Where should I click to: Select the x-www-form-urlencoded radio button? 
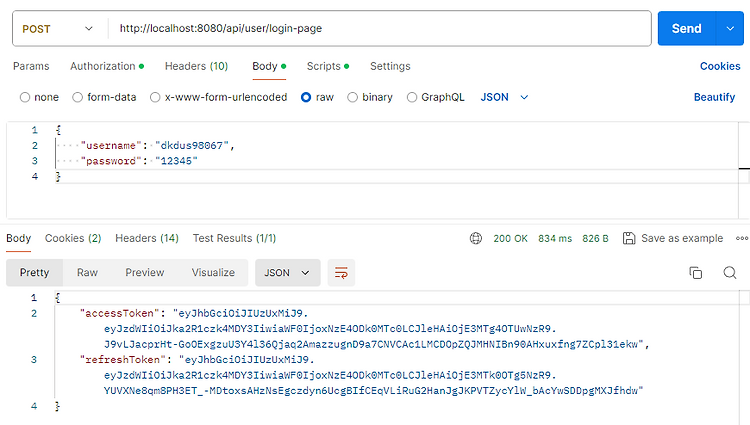click(155, 98)
